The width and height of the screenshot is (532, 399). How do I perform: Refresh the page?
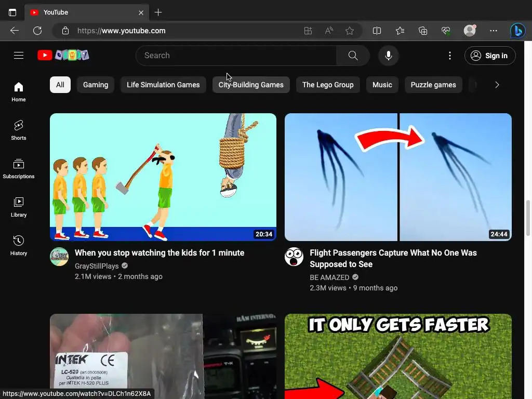point(37,31)
